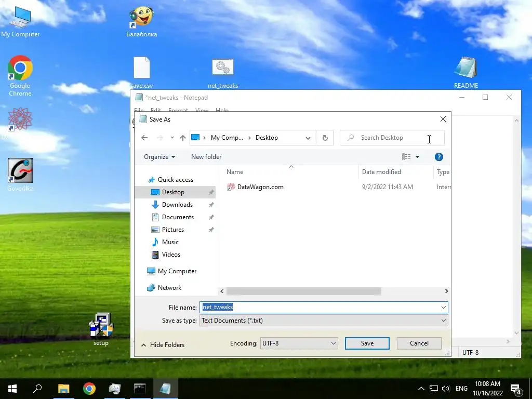The image size is (532, 399).
Task: Launch Google Chrome from desktop shortcut
Action: [x=20, y=75]
